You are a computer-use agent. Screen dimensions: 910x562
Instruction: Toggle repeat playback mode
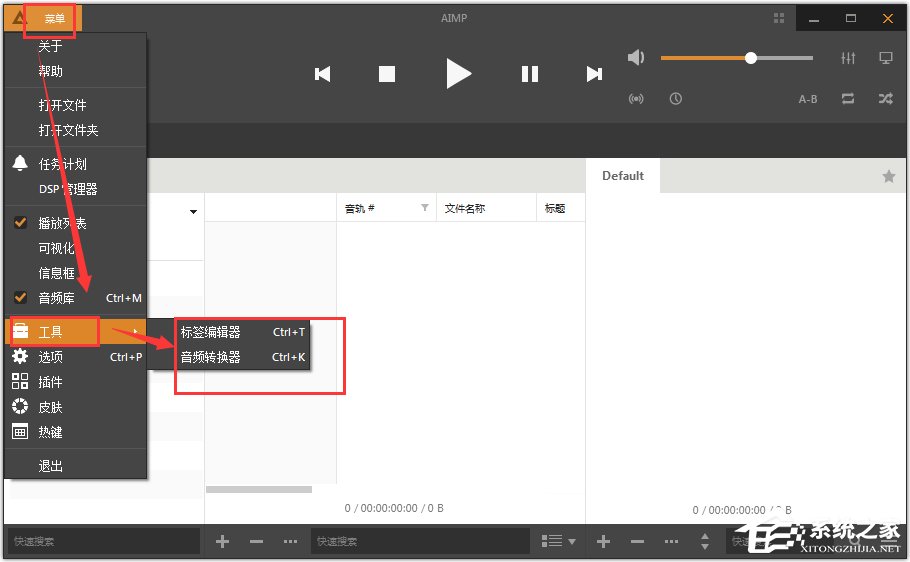pos(848,98)
